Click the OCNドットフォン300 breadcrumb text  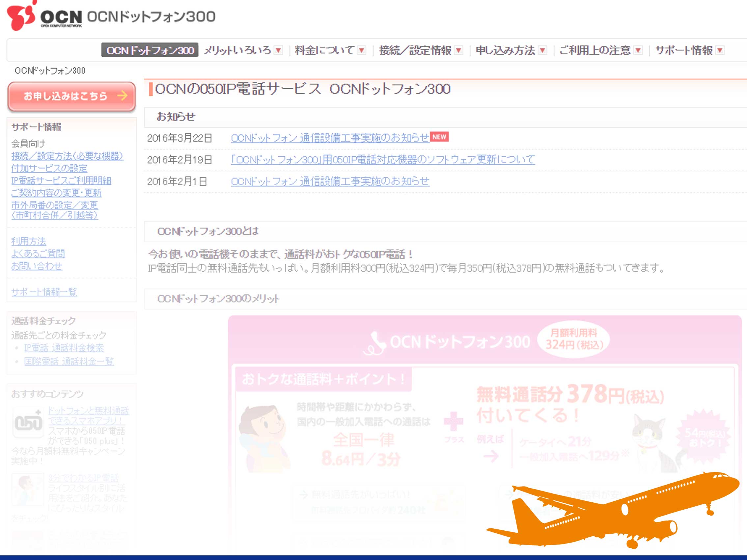pos(50,70)
